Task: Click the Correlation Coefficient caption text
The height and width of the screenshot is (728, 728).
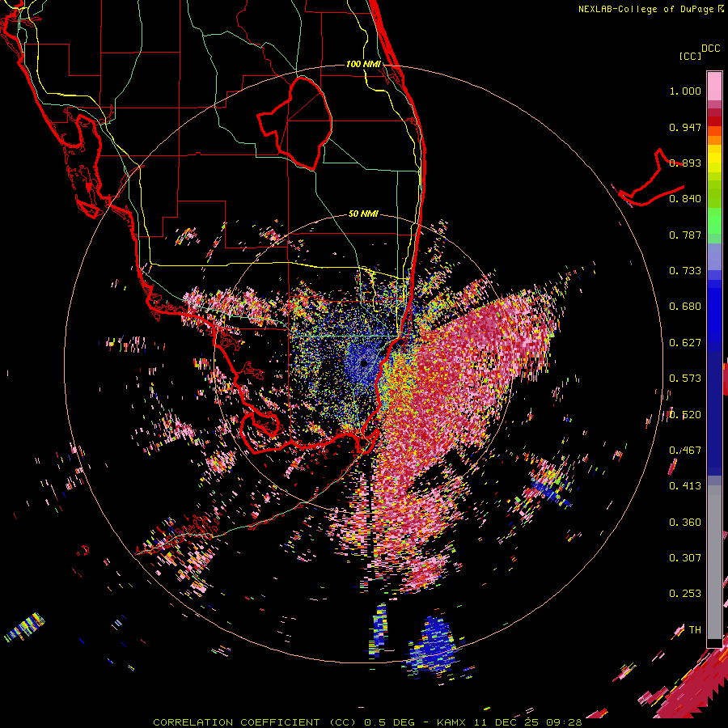Action: [x=367, y=722]
